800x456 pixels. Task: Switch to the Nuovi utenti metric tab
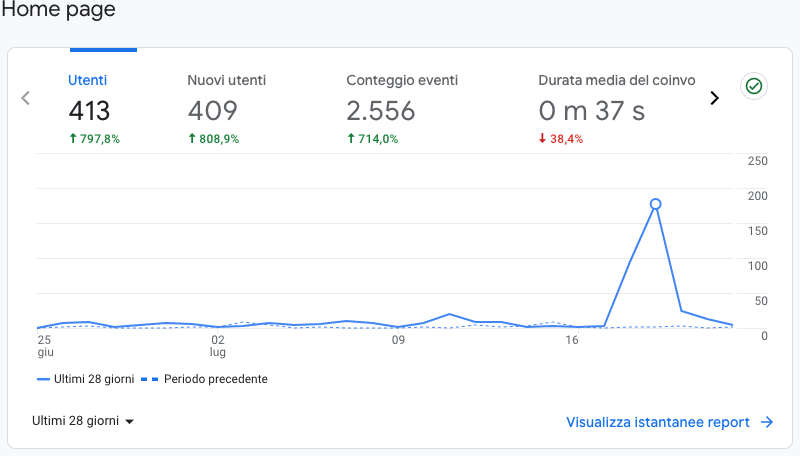point(226,80)
